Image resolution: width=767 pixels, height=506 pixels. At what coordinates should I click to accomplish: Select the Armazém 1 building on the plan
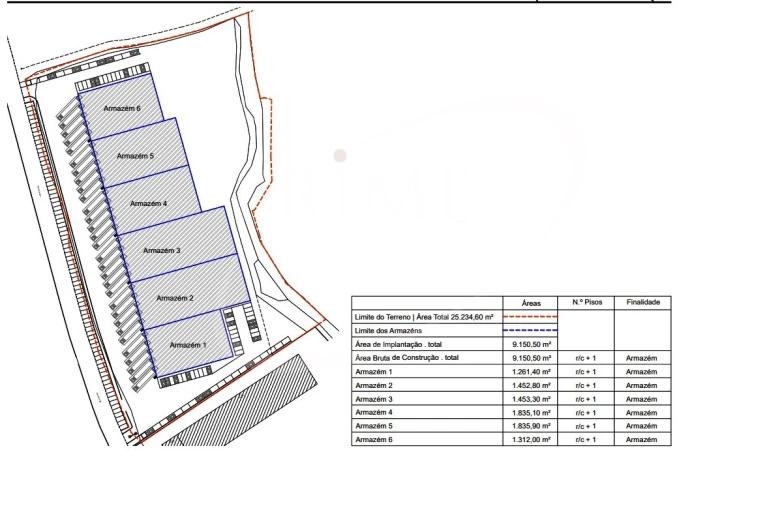[x=188, y=344]
